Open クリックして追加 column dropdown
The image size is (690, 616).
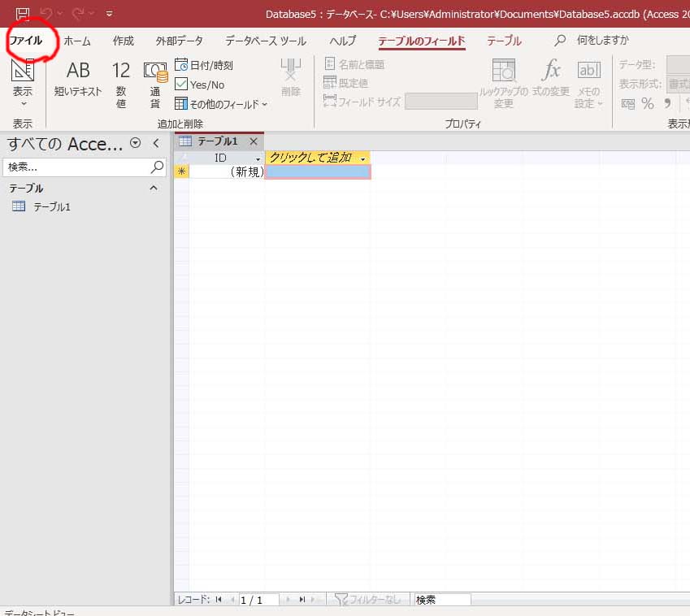[x=362, y=158]
